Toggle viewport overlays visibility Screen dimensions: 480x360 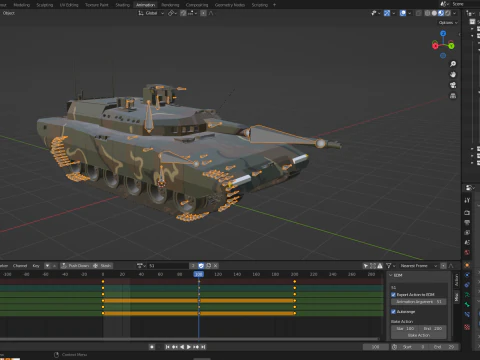point(403,13)
